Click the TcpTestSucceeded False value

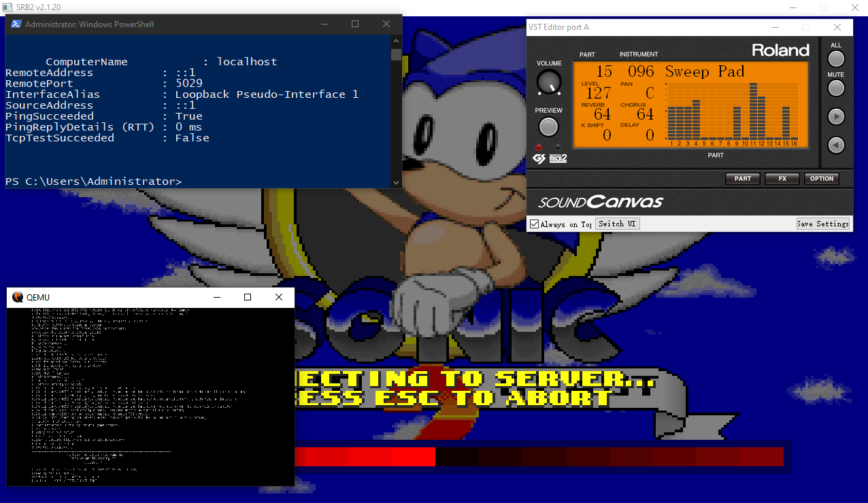(193, 138)
